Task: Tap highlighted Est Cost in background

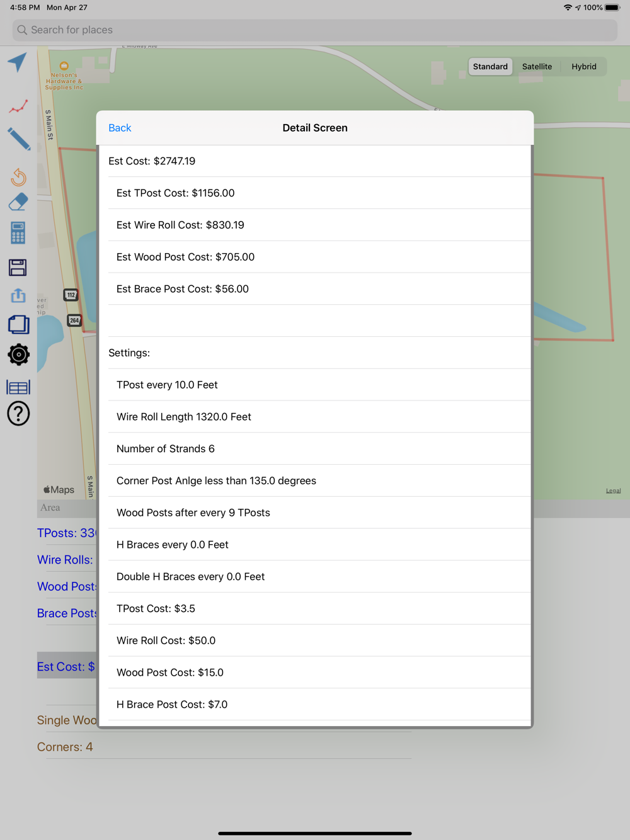Action: (66, 666)
